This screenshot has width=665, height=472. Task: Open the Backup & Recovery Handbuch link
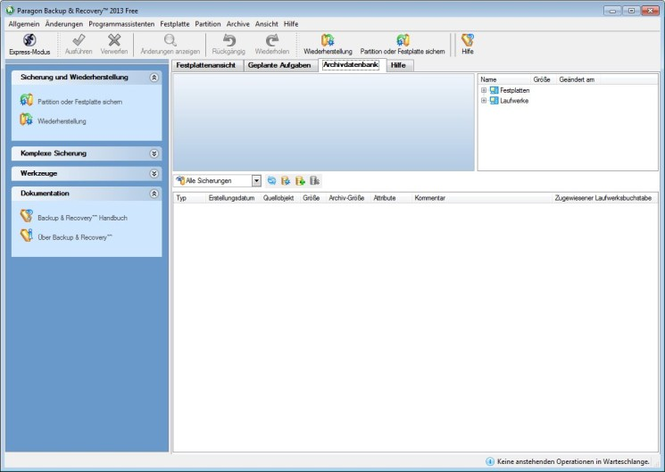click(82, 218)
